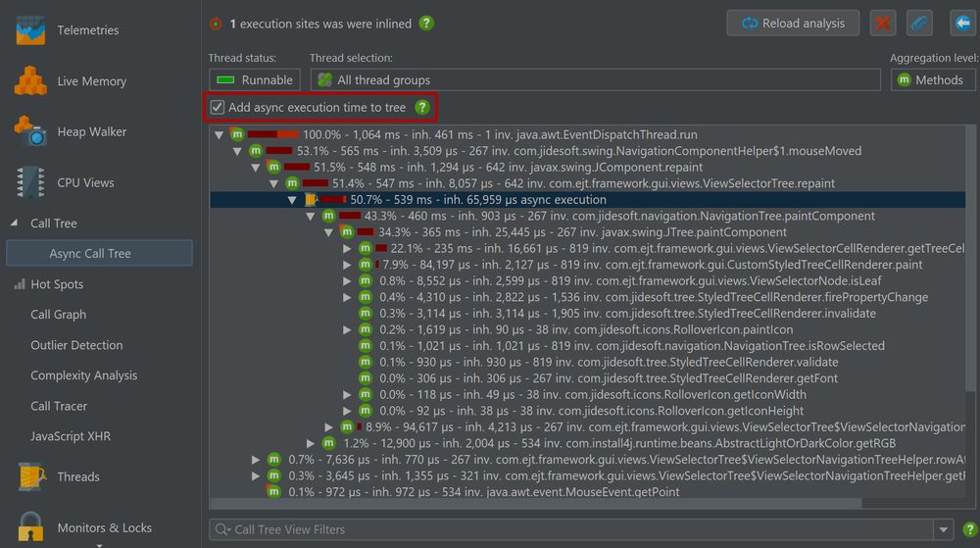
Task: Open the Monitors & Locks padlock icon
Action: pos(30,526)
